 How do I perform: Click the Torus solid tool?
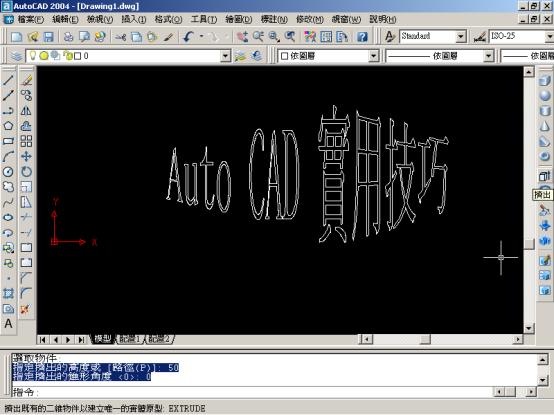(544, 156)
